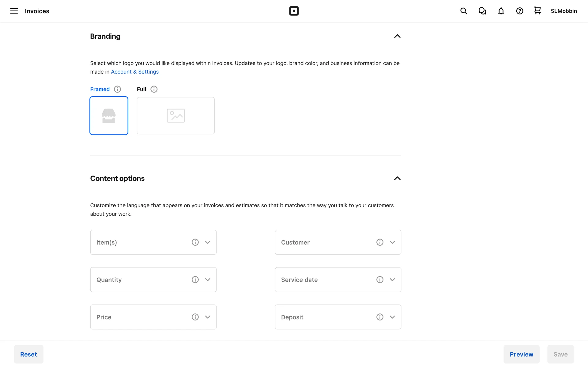
Task: Open the shopping cart icon
Action: (537, 11)
